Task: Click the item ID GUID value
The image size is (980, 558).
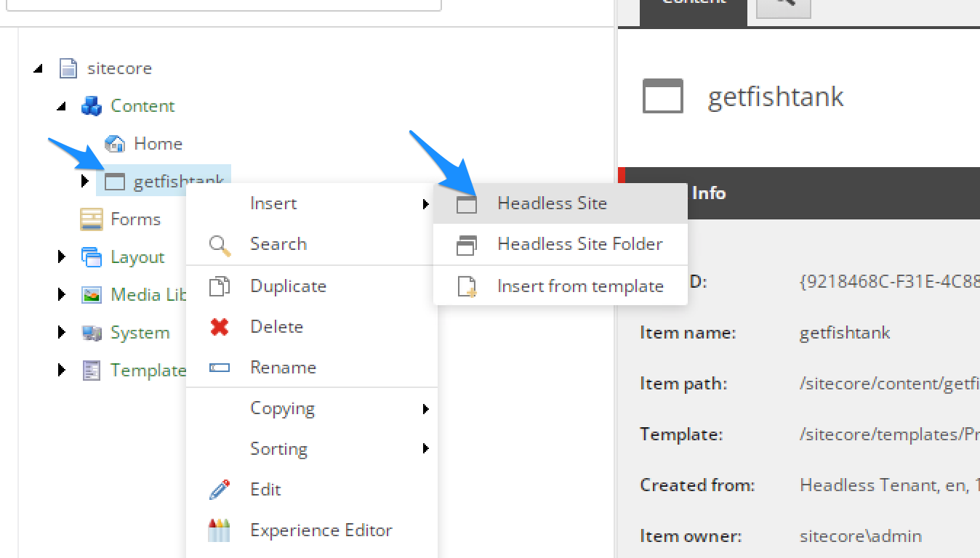Action: (890, 282)
